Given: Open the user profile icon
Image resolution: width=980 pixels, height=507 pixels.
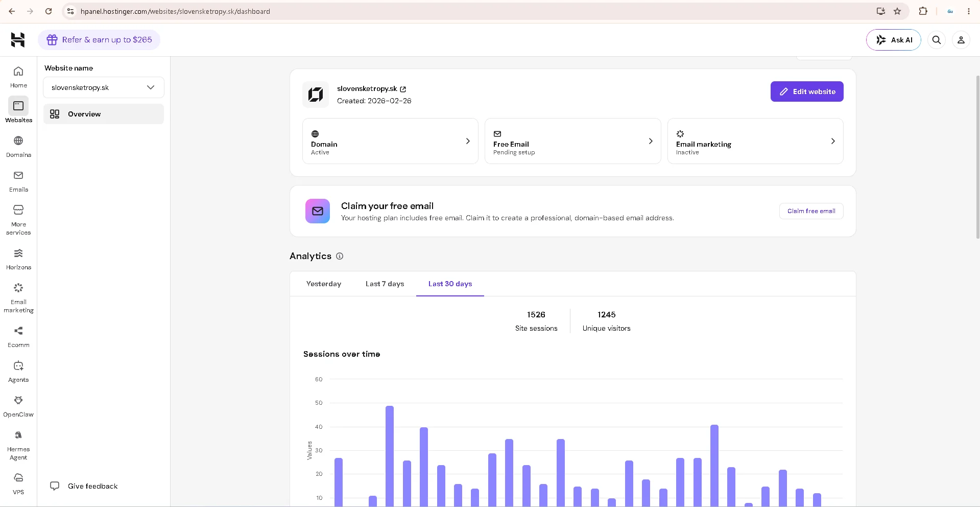Looking at the screenshot, I should pyautogui.click(x=961, y=40).
